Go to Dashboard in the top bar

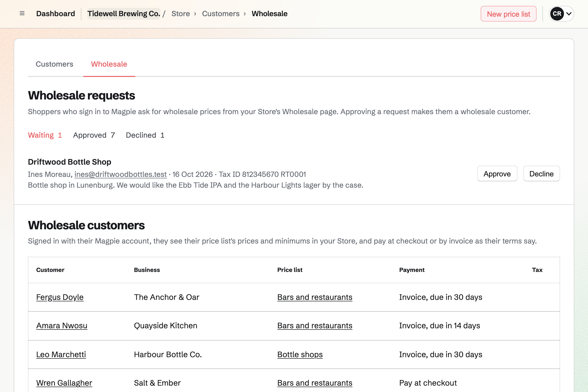[56, 14]
